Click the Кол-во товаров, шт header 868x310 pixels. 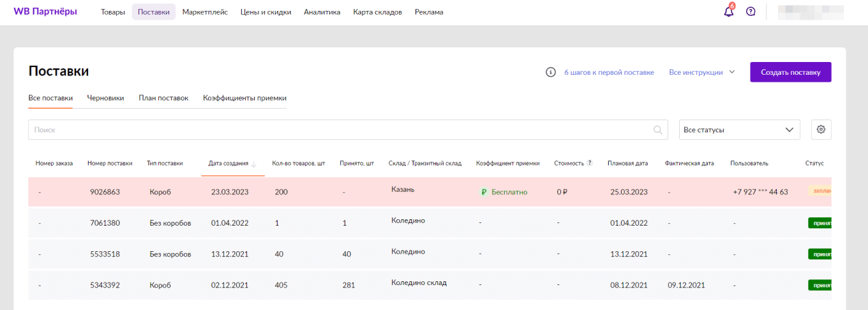coord(299,164)
